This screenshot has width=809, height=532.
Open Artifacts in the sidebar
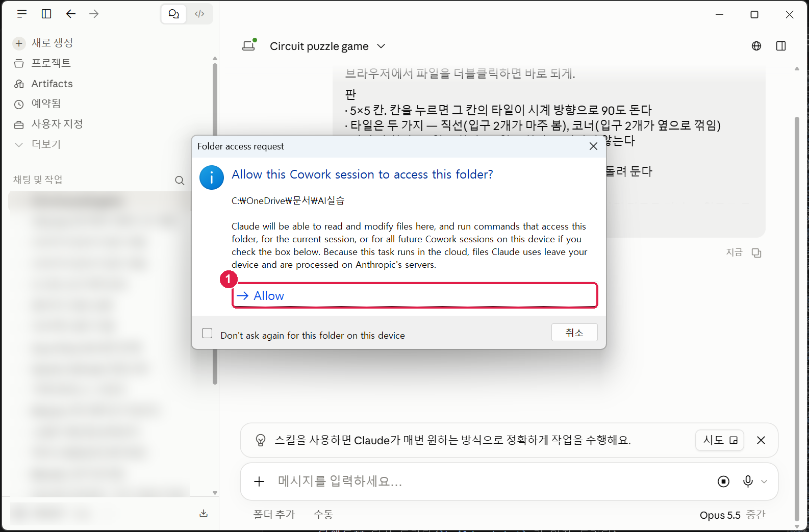(x=52, y=84)
